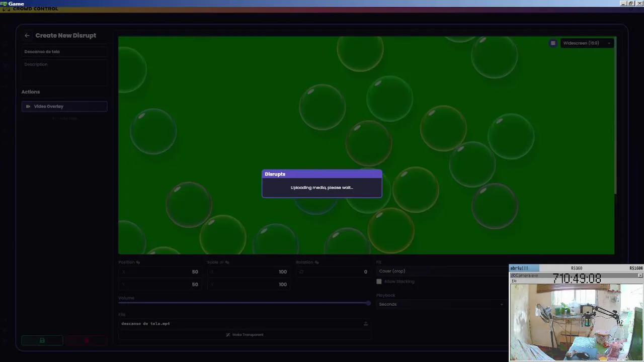Close the Camera.exe window

click(640, 276)
